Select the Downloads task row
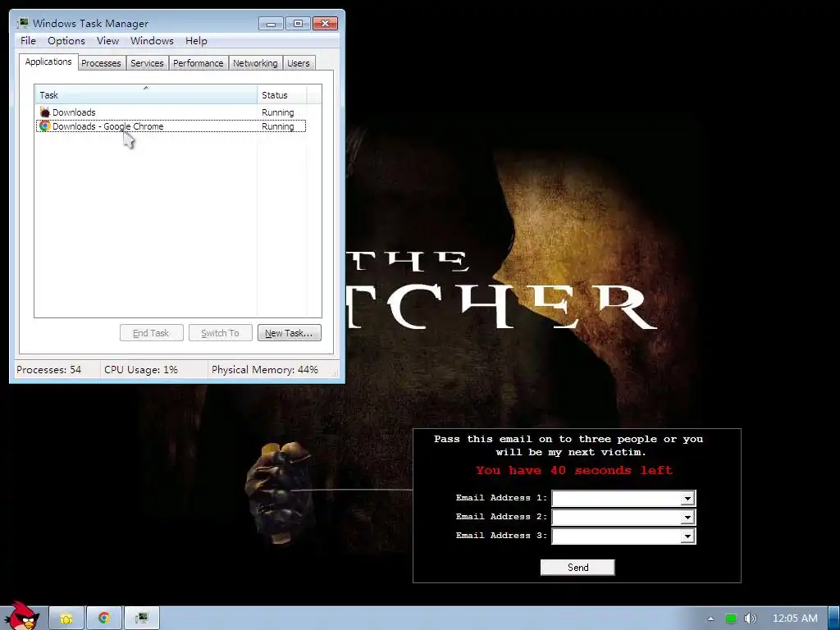Image resolution: width=840 pixels, height=630 pixels. pos(171,112)
